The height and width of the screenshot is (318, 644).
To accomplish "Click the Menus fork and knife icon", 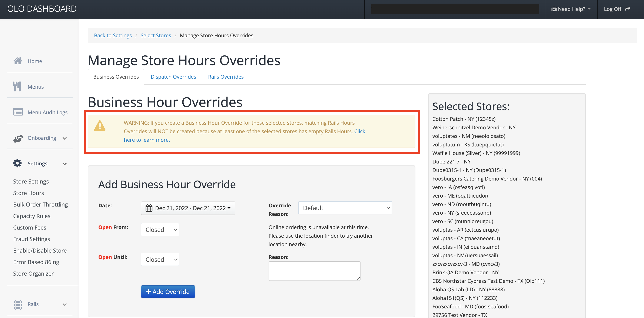I will click(x=17, y=87).
